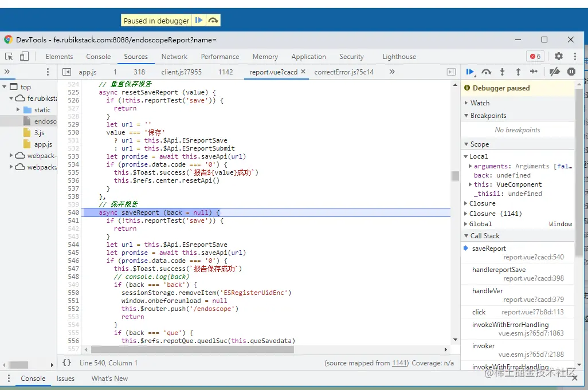This screenshot has width=588, height=390.
Task: Open DevTools settings gear
Action: (x=558, y=57)
